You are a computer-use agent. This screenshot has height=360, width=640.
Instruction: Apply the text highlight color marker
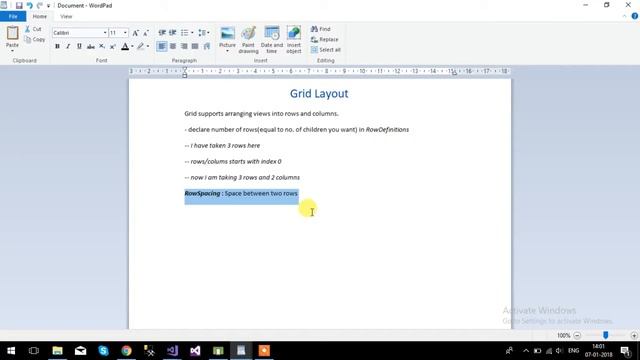click(140, 47)
